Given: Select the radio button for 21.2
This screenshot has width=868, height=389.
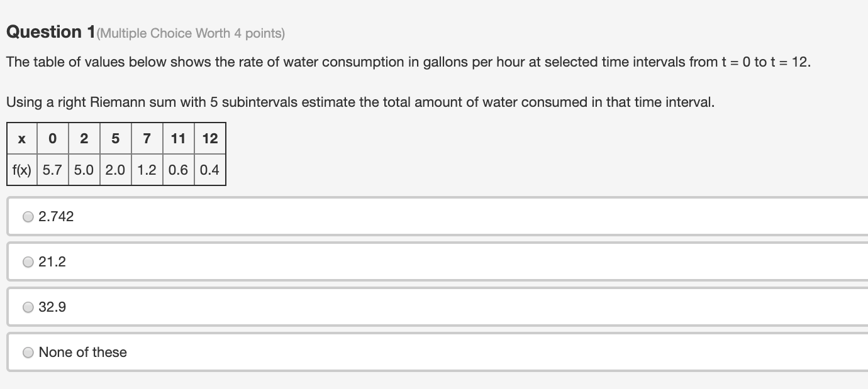Looking at the screenshot, I should point(28,261).
